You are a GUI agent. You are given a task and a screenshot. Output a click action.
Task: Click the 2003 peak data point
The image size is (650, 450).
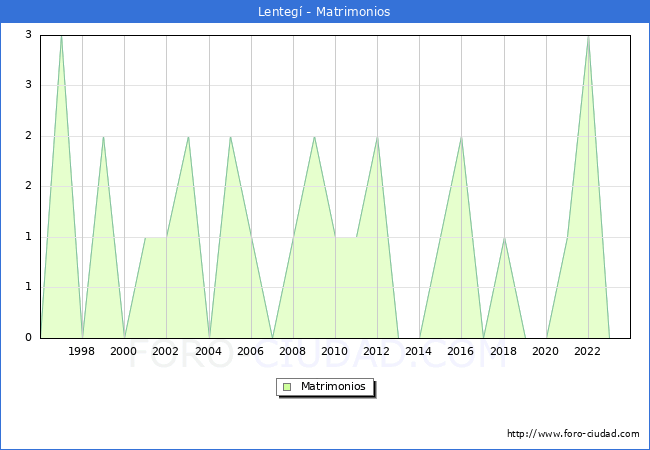(x=189, y=137)
